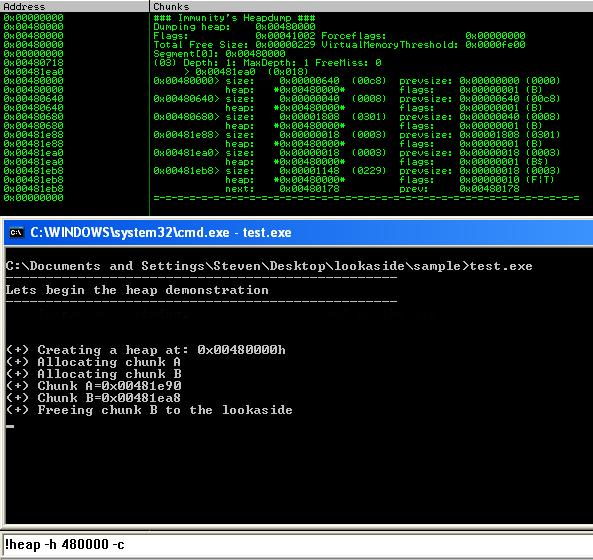Select chunk row 0x00481eb8 size line

click(x=357, y=171)
